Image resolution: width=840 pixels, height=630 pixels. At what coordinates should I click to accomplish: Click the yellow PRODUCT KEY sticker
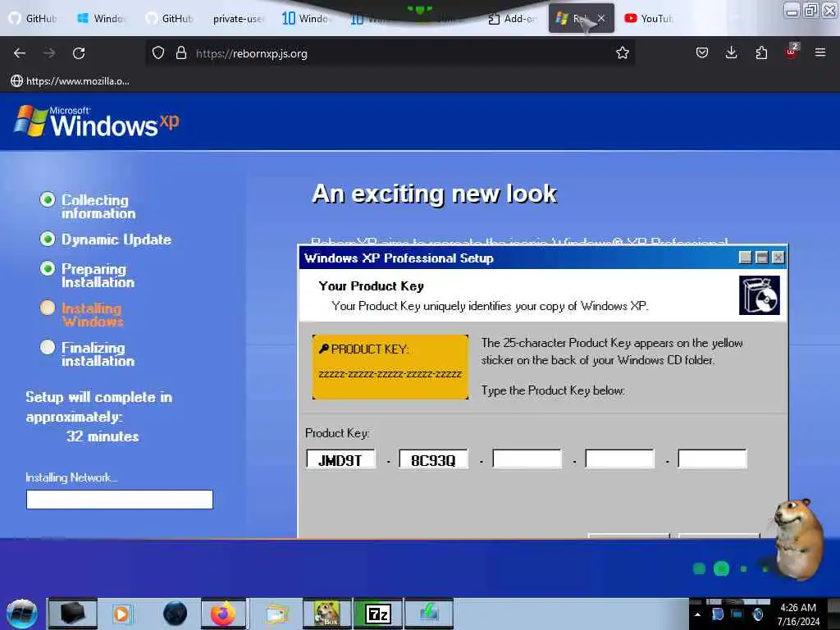[390, 367]
